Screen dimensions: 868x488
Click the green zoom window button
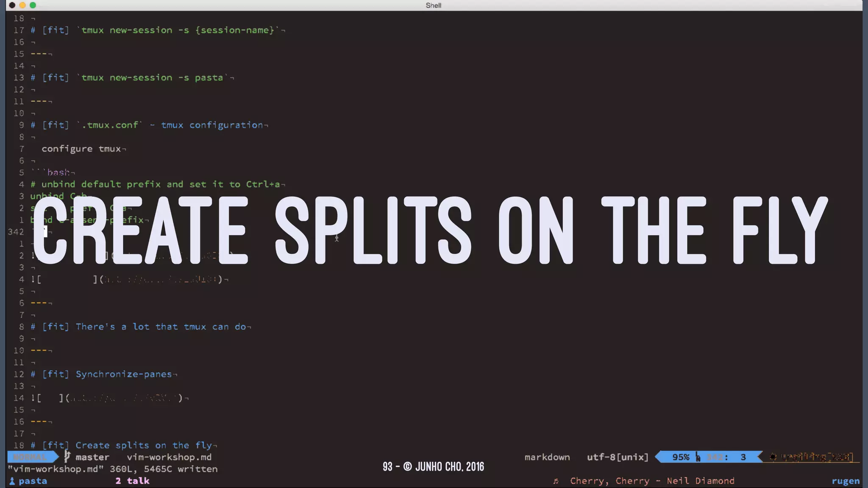[x=33, y=5]
